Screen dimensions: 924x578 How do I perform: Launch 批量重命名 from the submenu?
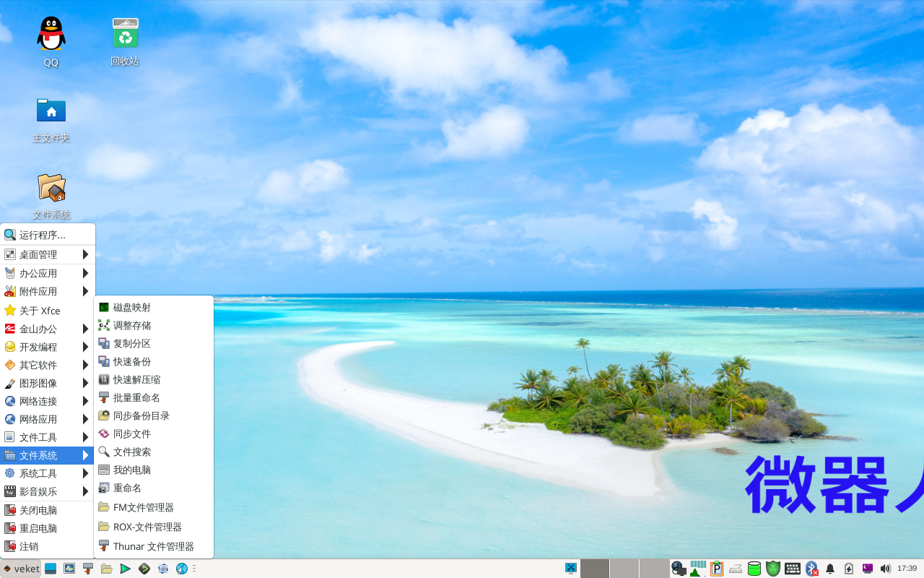pyautogui.click(x=154, y=397)
